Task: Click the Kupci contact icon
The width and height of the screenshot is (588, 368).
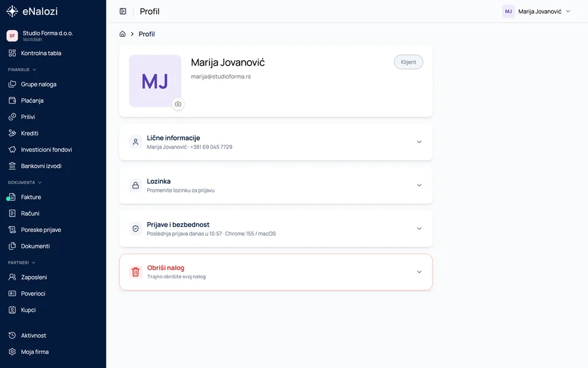Action: click(12, 310)
